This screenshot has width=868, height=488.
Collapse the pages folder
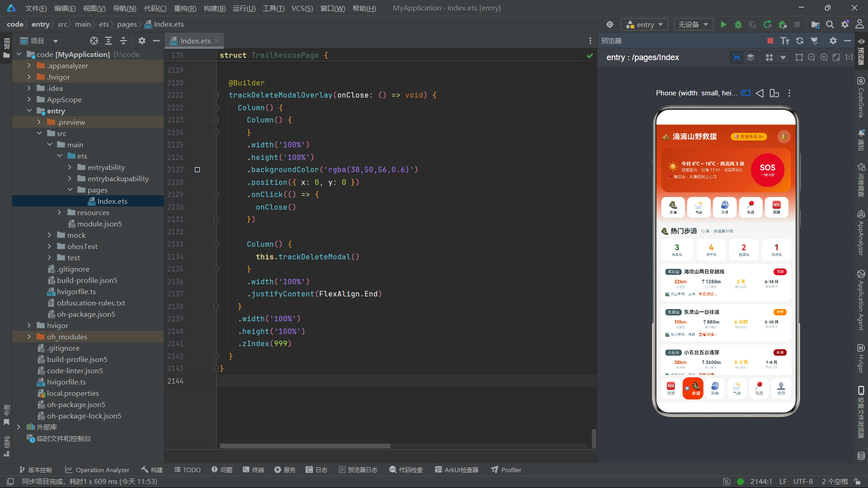click(x=70, y=190)
